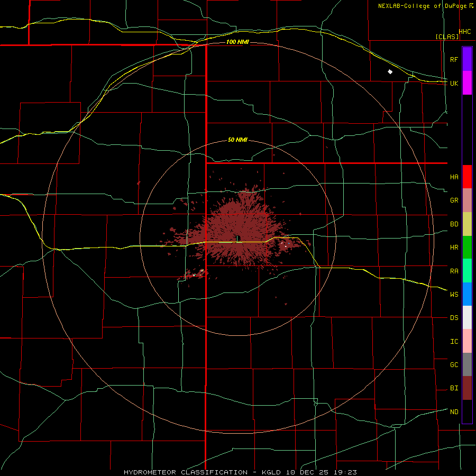Viewport: 476px width, 476px height.
Task: Click the 'IC' legend label
Action: pyautogui.click(x=454, y=342)
